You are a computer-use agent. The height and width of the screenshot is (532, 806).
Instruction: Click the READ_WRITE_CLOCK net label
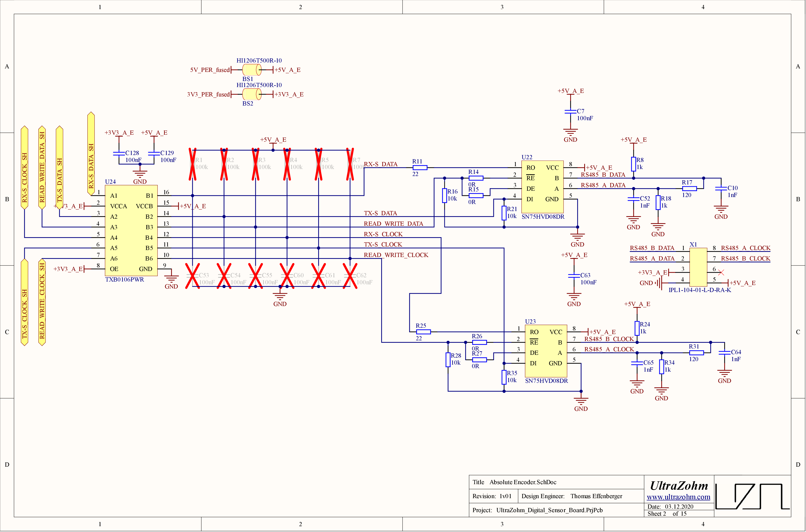coord(396,255)
